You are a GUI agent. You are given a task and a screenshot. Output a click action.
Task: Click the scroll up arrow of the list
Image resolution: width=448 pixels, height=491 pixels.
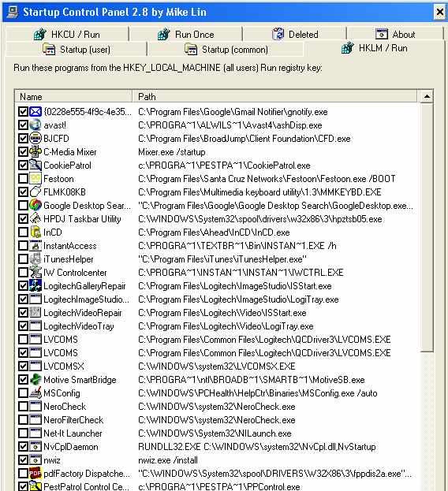(x=427, y=97)
